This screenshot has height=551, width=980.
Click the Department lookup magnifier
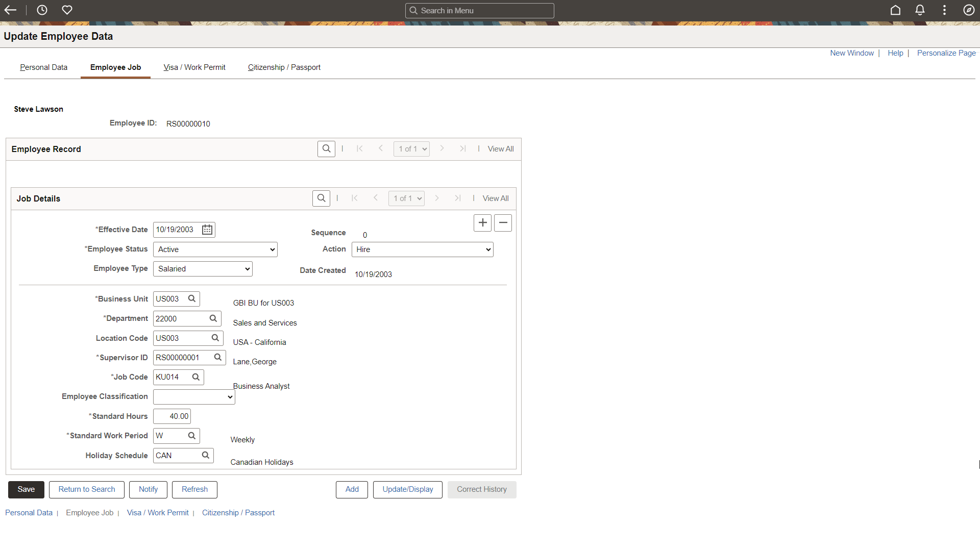coord(213,318)
